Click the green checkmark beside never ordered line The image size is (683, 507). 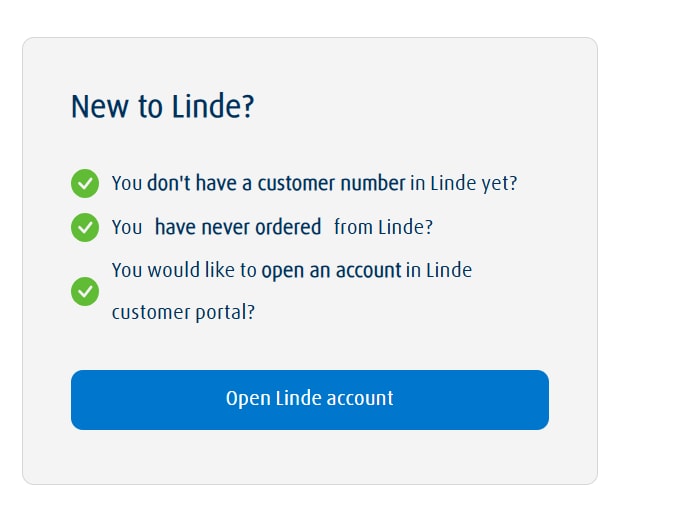pos(85,227)
